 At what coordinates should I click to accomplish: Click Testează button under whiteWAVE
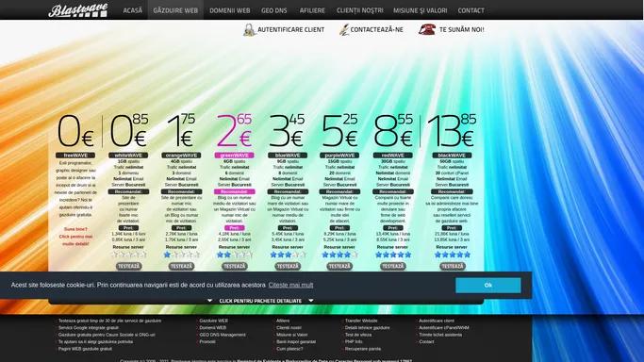tap(128, 267)
